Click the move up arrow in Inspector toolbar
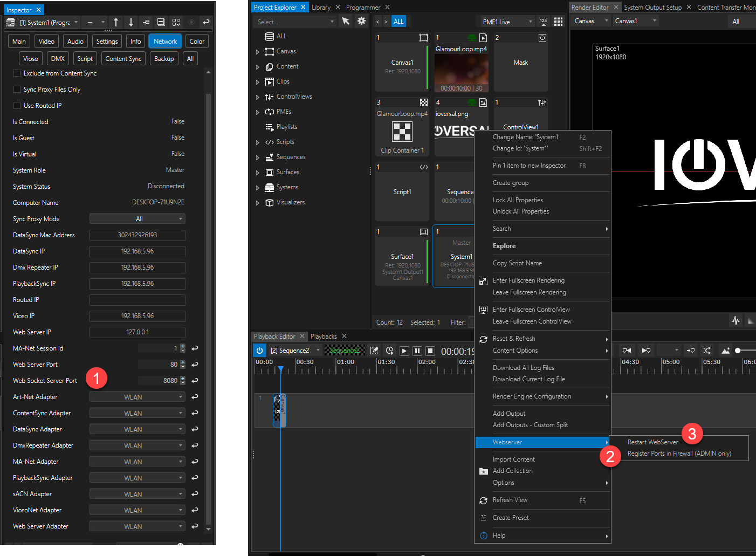756x556 pixels. (116, 22)
